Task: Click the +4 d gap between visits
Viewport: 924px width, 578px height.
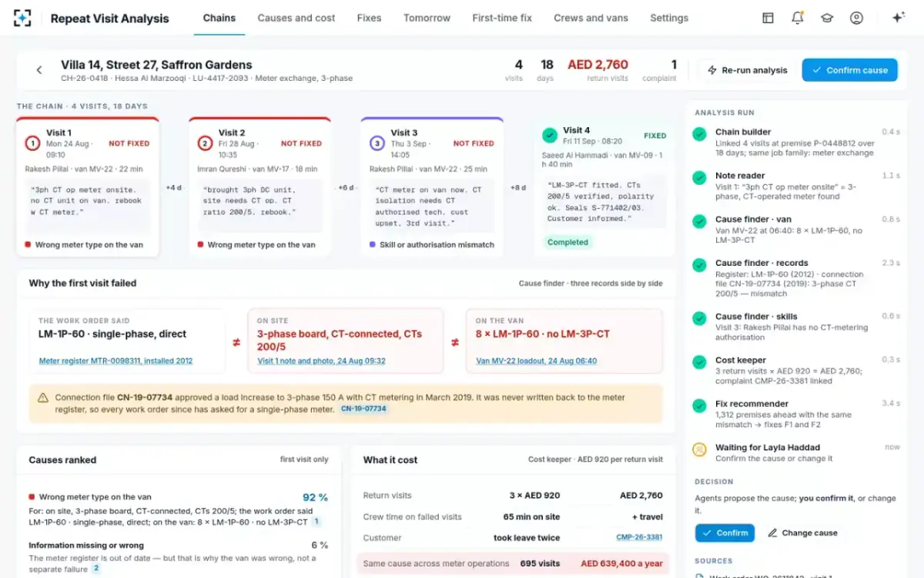Action: tap(174, 187)
